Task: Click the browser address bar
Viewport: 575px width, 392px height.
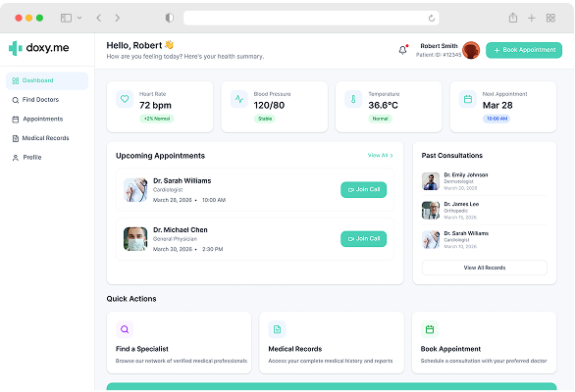Action: click(311, 18)
